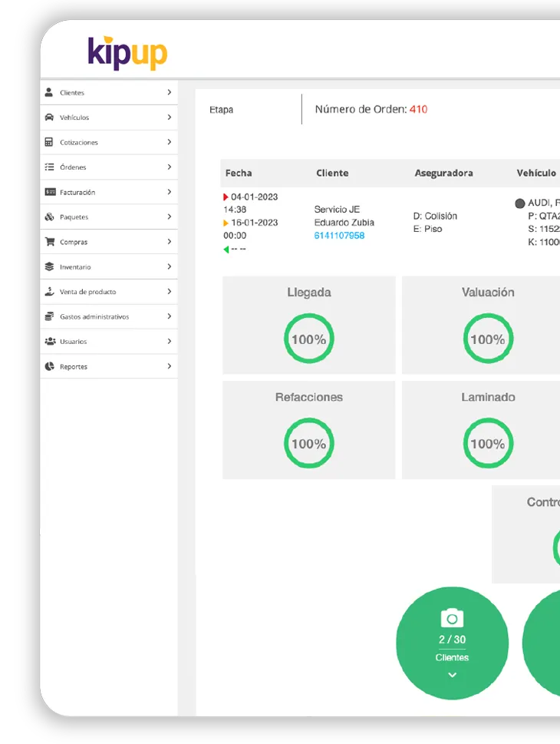This screenshot has height=744, width=560.
Task: Click the red arrival date flag
Action: coord(226,197)
